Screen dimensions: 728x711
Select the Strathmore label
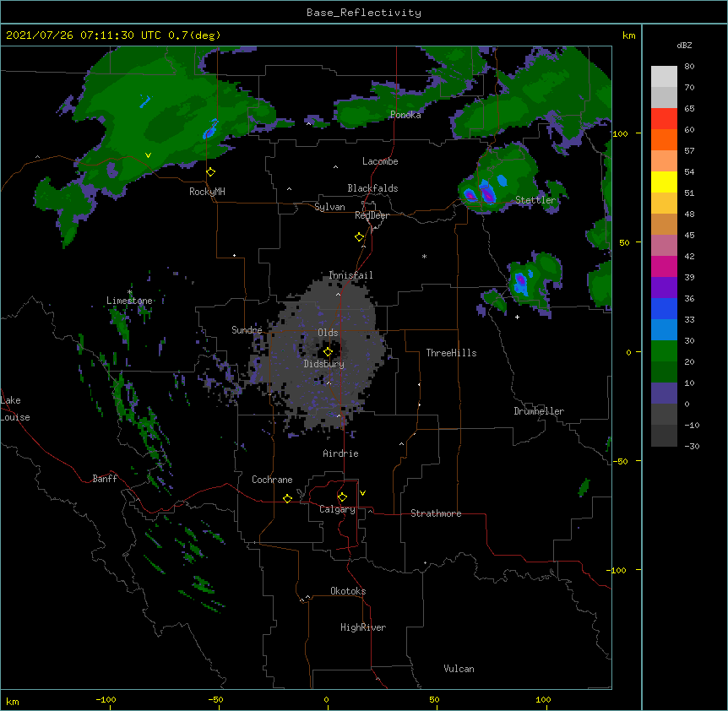[x=436, y=513]
